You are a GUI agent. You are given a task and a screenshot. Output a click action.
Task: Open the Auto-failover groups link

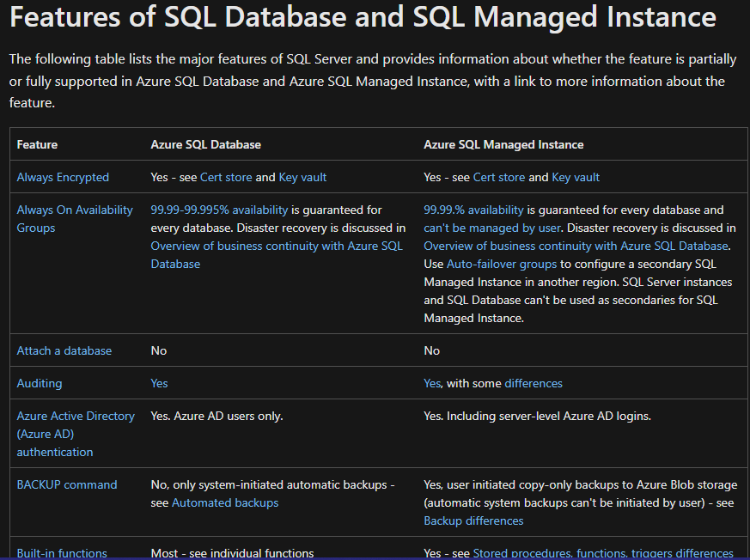501,264
